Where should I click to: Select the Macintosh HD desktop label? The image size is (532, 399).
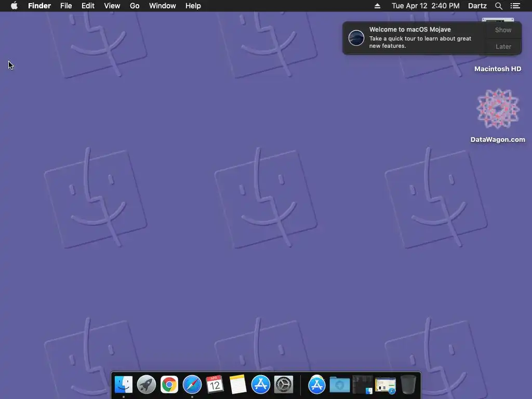click(497, 69)
